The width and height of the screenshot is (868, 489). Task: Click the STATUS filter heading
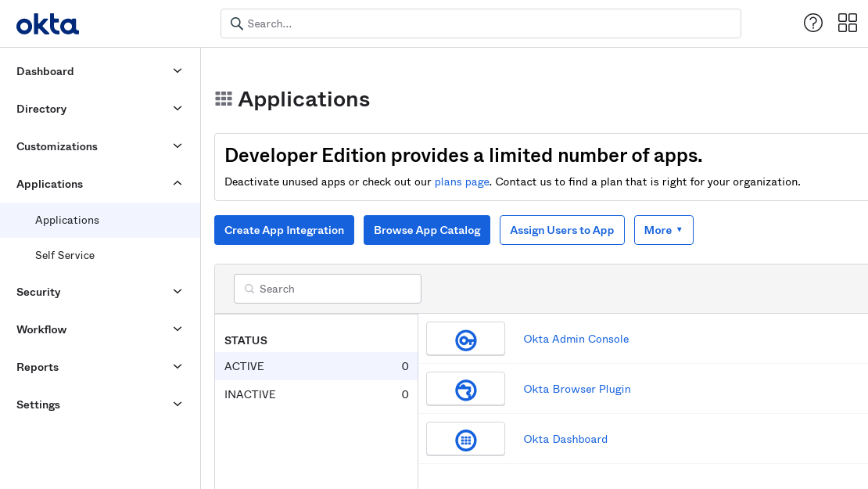pyautogui.click(x=246, y=340)
